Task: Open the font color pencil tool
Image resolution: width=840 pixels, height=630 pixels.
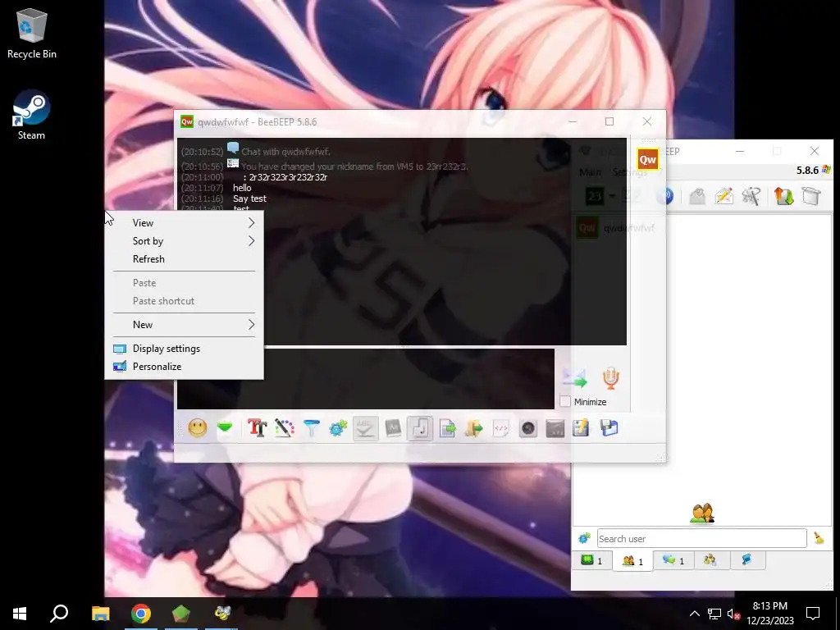Action: [x=285, y=428]
